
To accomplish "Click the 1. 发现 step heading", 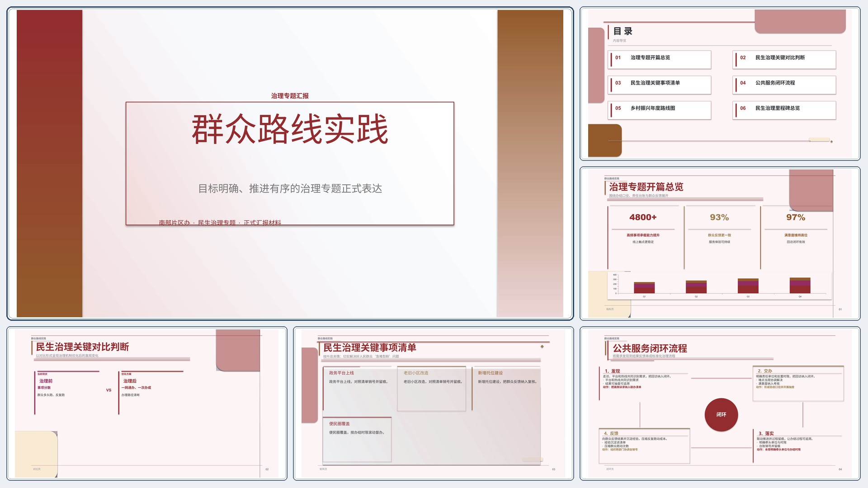I will coord(612,371).
